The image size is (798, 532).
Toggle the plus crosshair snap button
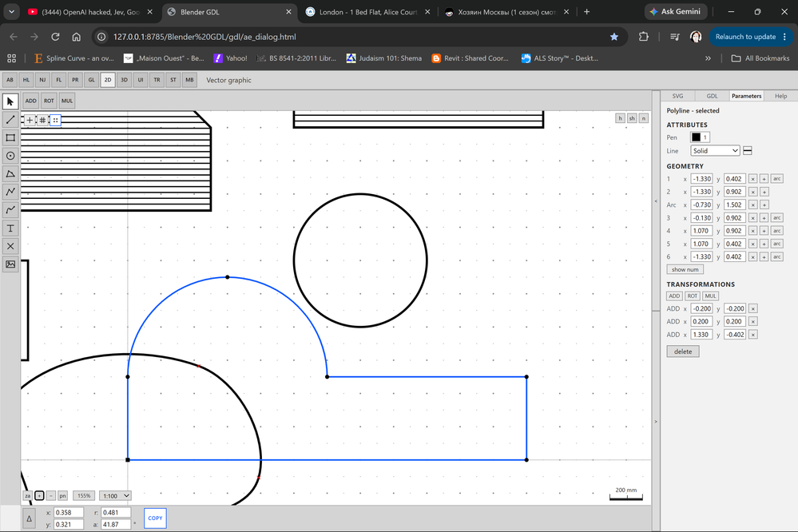[30, 120]
